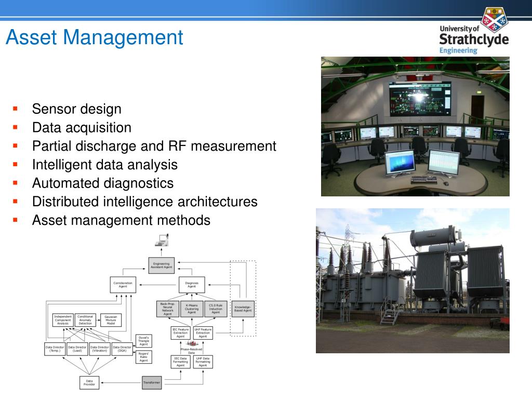Click the red bullet beside 'Sensor design'
Screen dimensions: 532x399
point(15,109)
